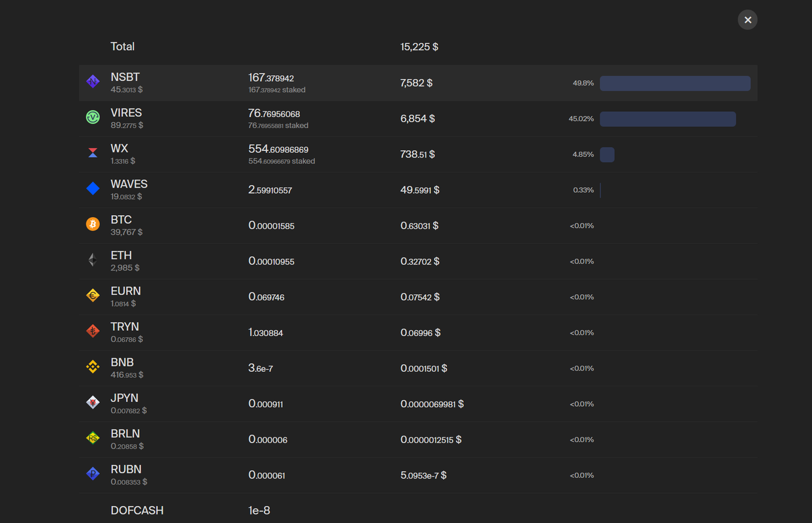Click the EURN token icon

tap(93, 295)
